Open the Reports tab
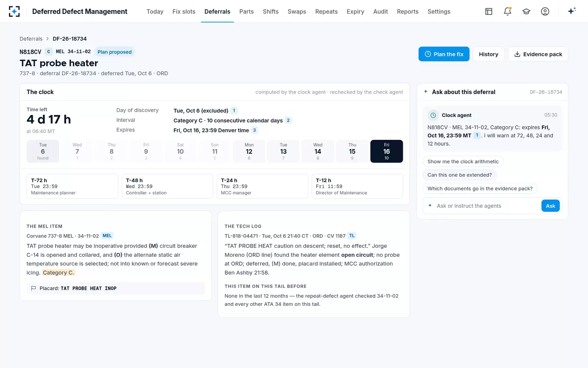 408,11
